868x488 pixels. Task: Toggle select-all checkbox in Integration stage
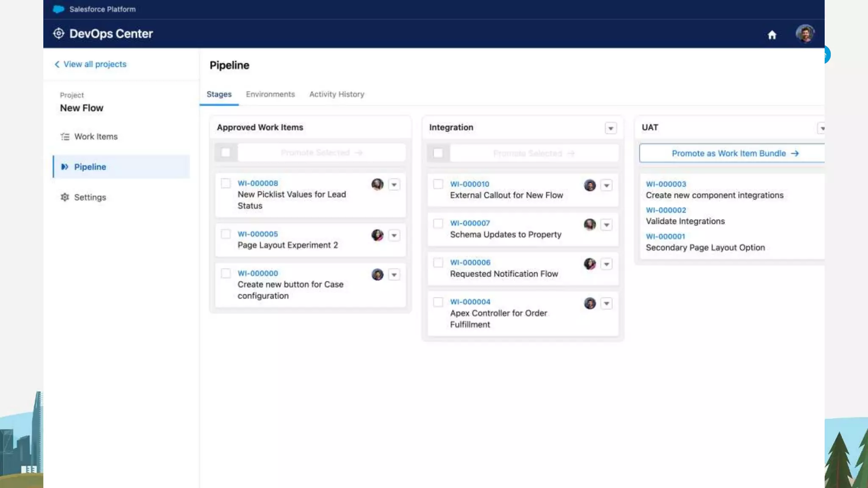coord(438,153)
